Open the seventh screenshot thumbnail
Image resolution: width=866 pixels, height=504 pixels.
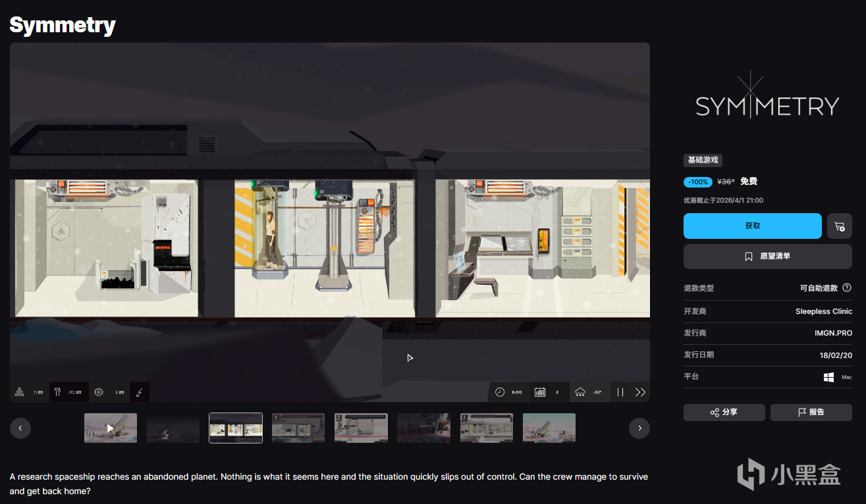point(486,428)
